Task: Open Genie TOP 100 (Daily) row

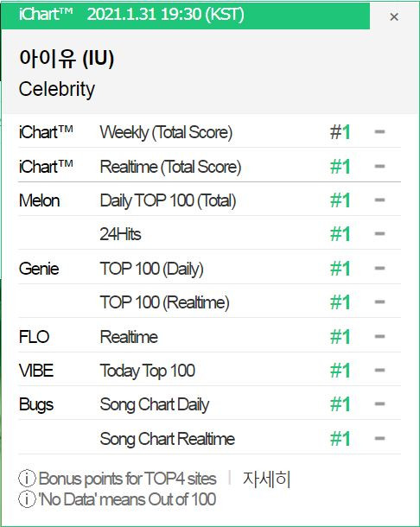Action: [x=209, y=268]
